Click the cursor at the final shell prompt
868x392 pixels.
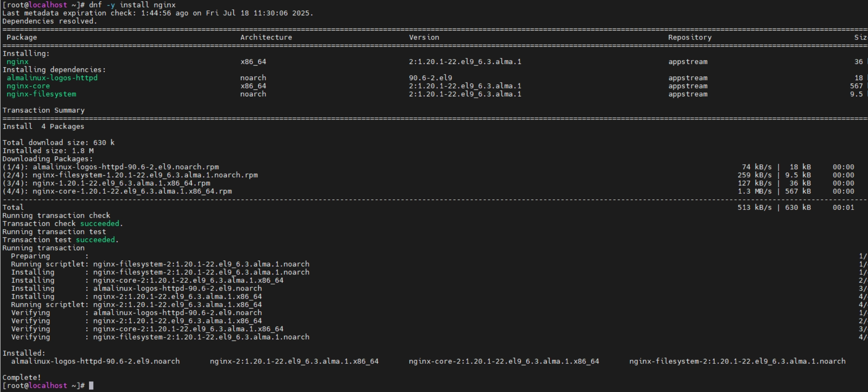[x=91, y=386]
